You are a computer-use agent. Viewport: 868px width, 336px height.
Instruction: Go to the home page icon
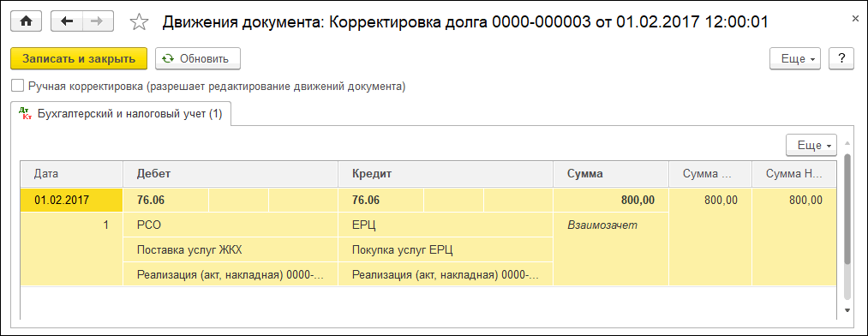(x=26, y=21)
